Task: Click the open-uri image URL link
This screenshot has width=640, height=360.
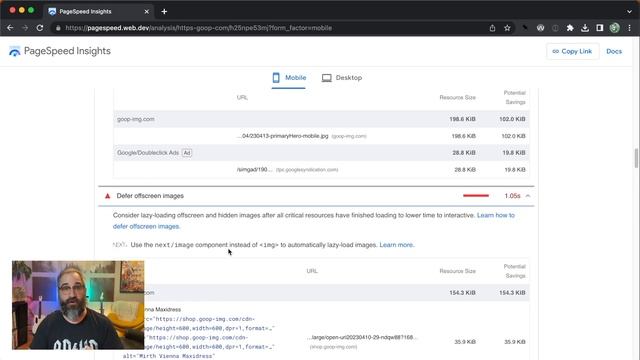Action: [362, 337]
